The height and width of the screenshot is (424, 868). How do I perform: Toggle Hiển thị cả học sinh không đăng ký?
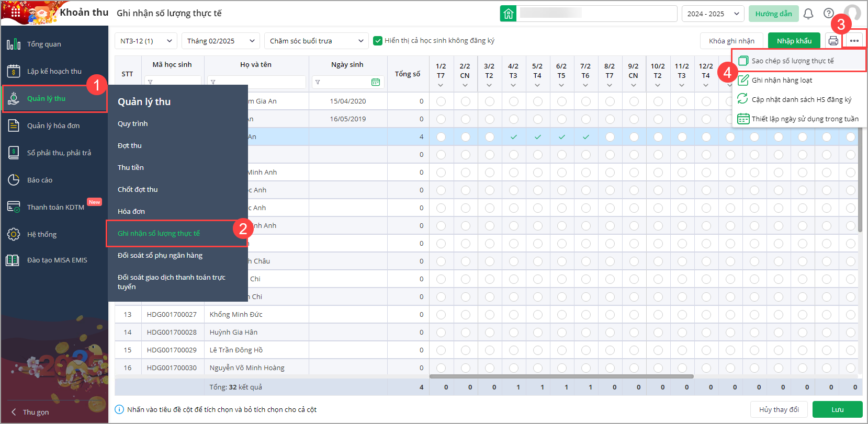[x=378, y=41]
